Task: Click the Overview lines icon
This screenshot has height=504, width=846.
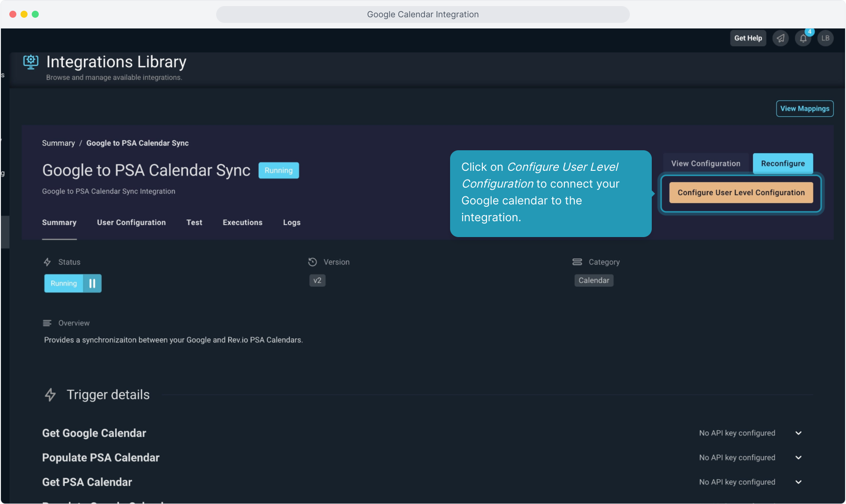Action: pos(47,323)
